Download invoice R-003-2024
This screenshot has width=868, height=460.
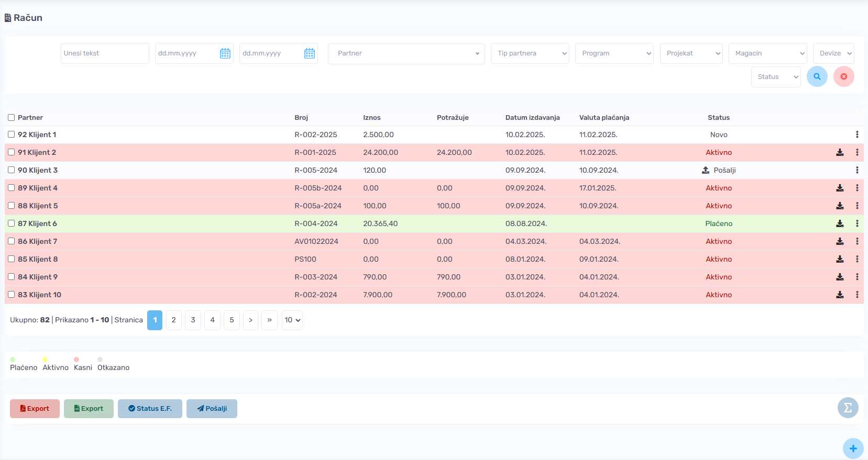[x=840, y=277]
